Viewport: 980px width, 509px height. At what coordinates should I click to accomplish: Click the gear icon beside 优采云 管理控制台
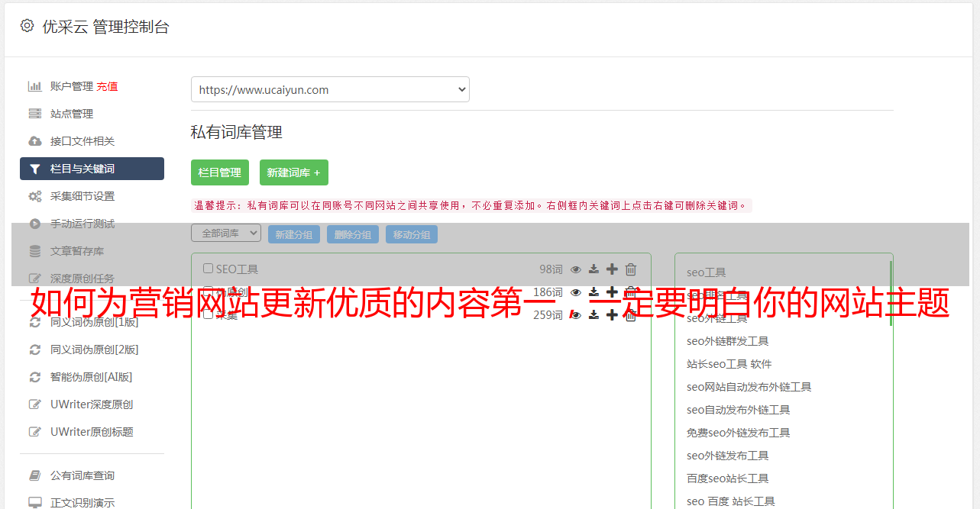tap(27, 26)
